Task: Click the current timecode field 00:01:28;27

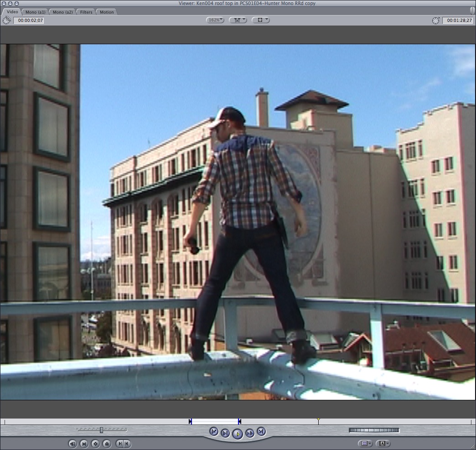Action: 457,21
